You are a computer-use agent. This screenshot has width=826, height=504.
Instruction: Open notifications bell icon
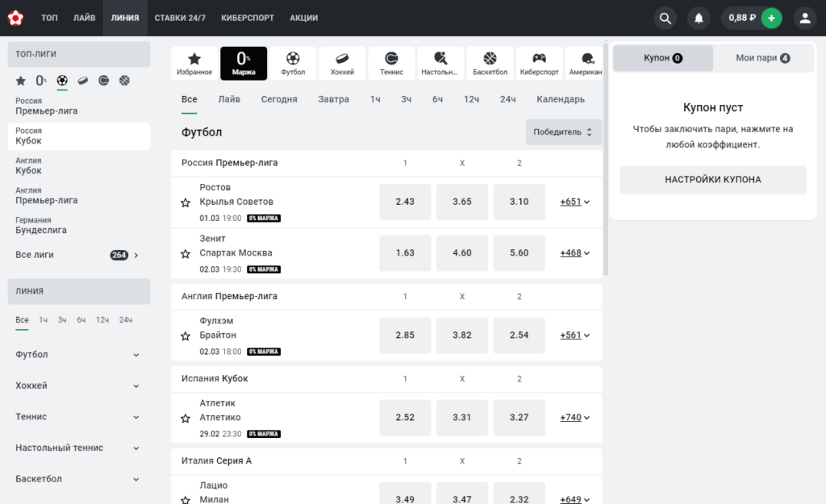(x=699, y=18)
